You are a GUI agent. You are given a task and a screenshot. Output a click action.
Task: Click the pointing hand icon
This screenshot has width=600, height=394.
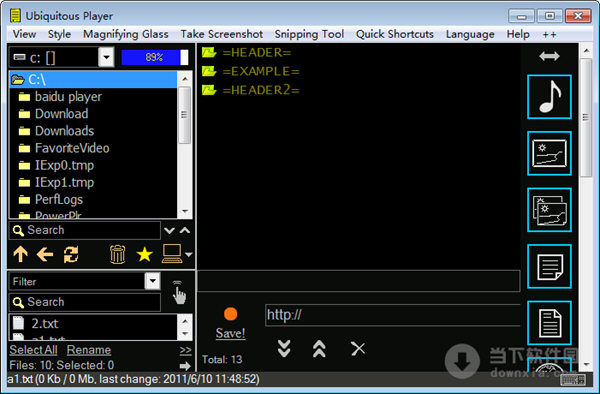click(x=178, y=293)
